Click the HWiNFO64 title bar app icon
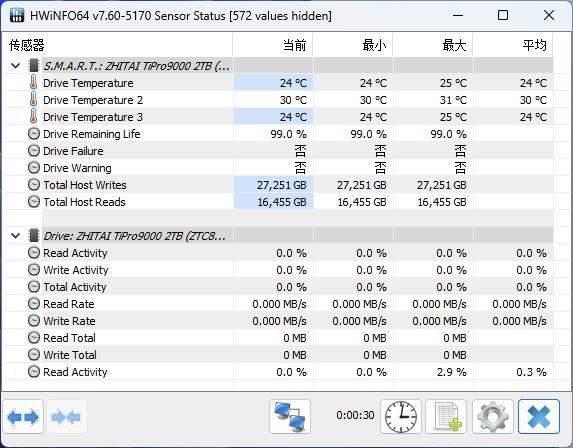 (16, 15)
